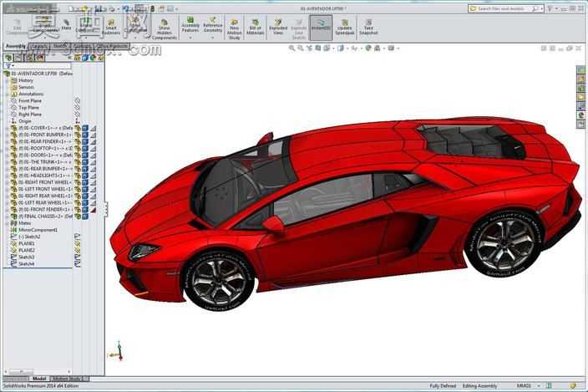The image size is (588, 392).
Task: Create a New Motion Study
Action: coord(235,29)
